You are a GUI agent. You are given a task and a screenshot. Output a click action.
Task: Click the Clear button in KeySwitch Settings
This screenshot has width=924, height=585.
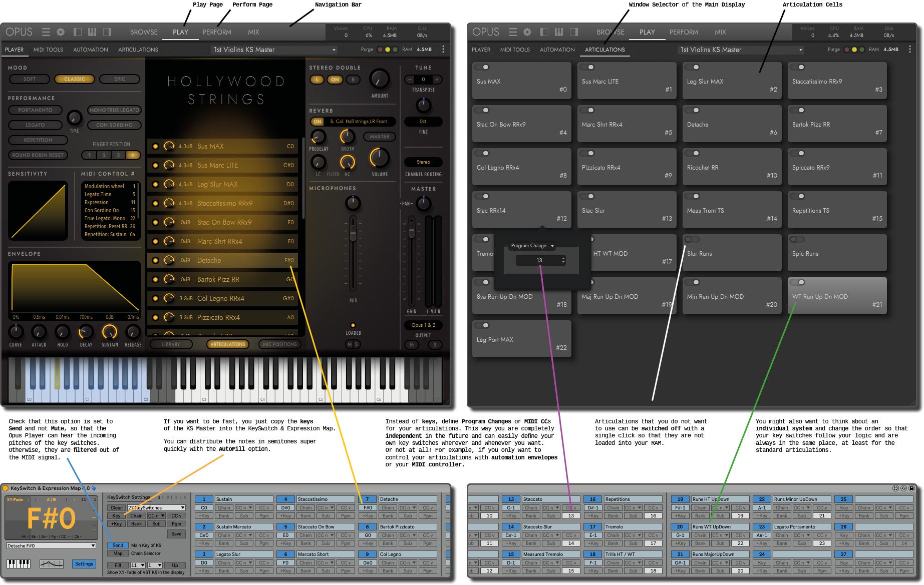point(116,508)
